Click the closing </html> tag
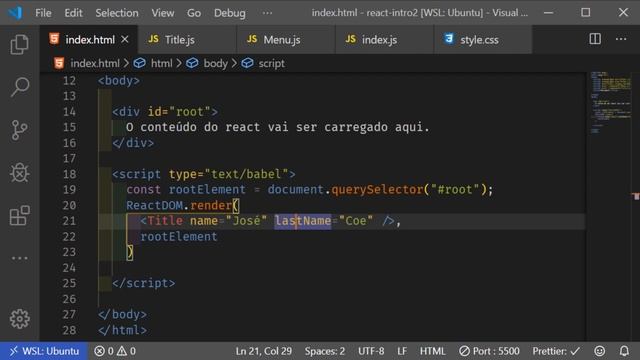 click(x=122, y=330)
